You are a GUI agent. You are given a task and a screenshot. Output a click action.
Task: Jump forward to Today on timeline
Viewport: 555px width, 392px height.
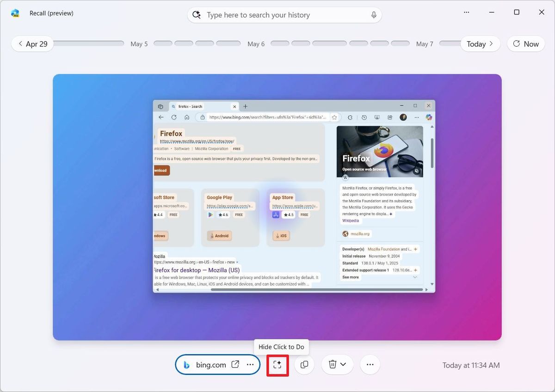tap(480, 44)
